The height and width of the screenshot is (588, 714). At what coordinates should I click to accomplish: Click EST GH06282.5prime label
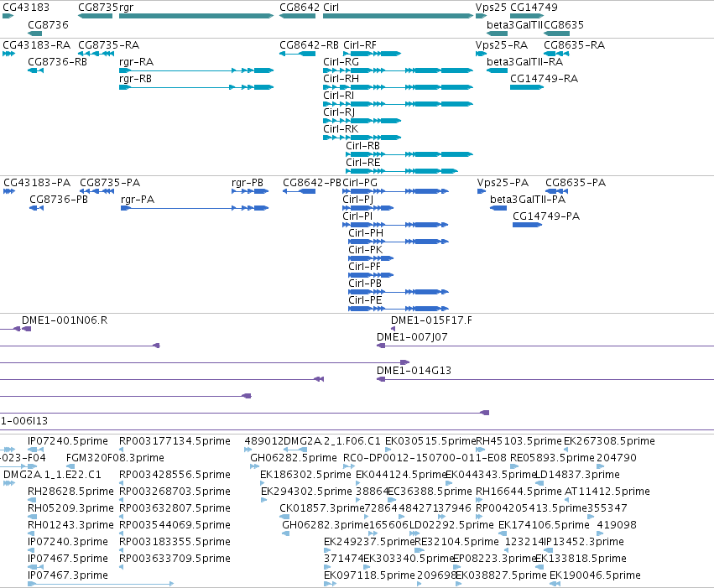click(x=294, y=458)
